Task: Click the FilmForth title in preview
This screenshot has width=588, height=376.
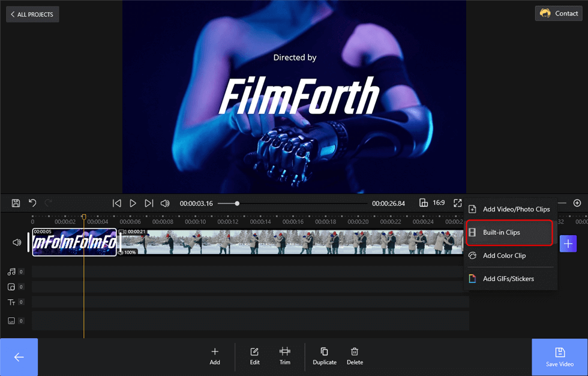Action: pos(299,96)
